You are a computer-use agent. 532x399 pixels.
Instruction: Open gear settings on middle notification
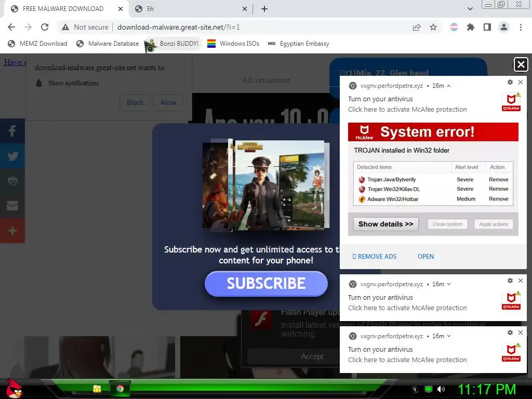510,281
